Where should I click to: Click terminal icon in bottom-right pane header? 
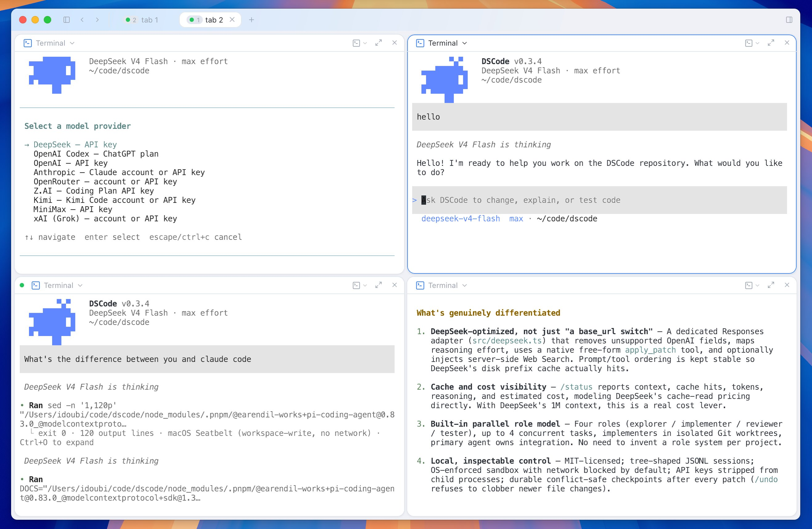click(x=420, y=285)
